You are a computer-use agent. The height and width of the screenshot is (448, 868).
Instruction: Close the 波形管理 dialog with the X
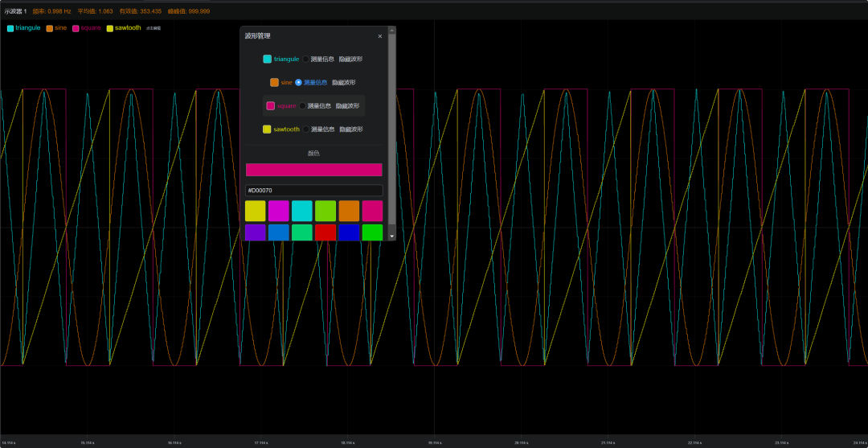[379, 36]
